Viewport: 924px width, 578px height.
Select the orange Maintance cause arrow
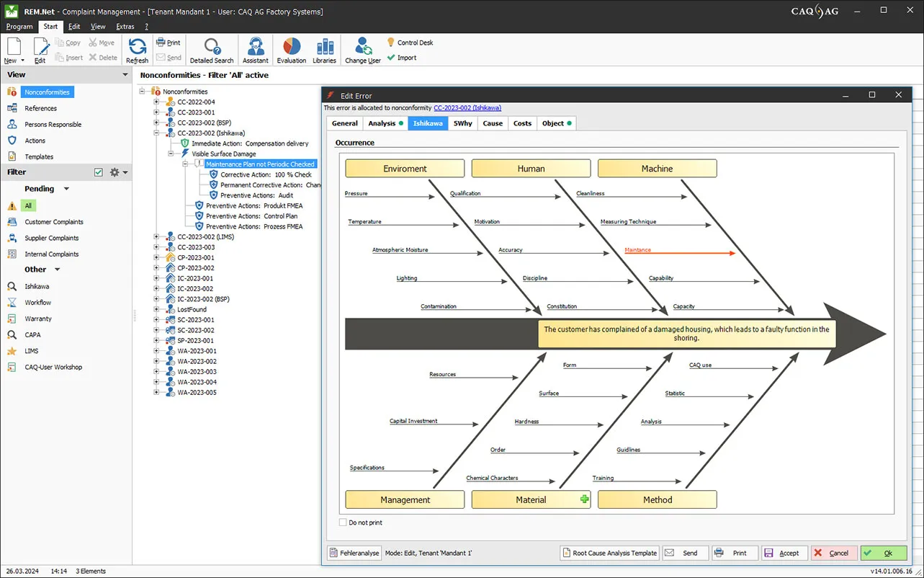coord(680,253)
